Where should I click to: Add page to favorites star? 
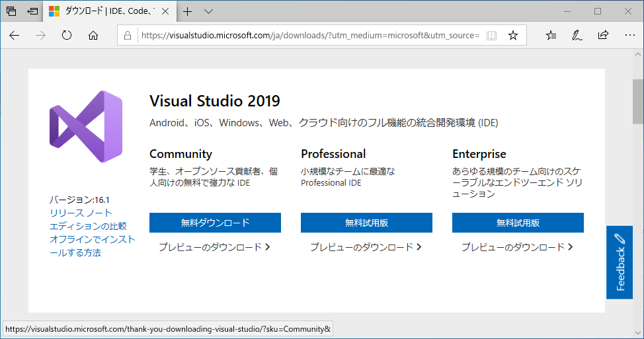tap(513, 35)
